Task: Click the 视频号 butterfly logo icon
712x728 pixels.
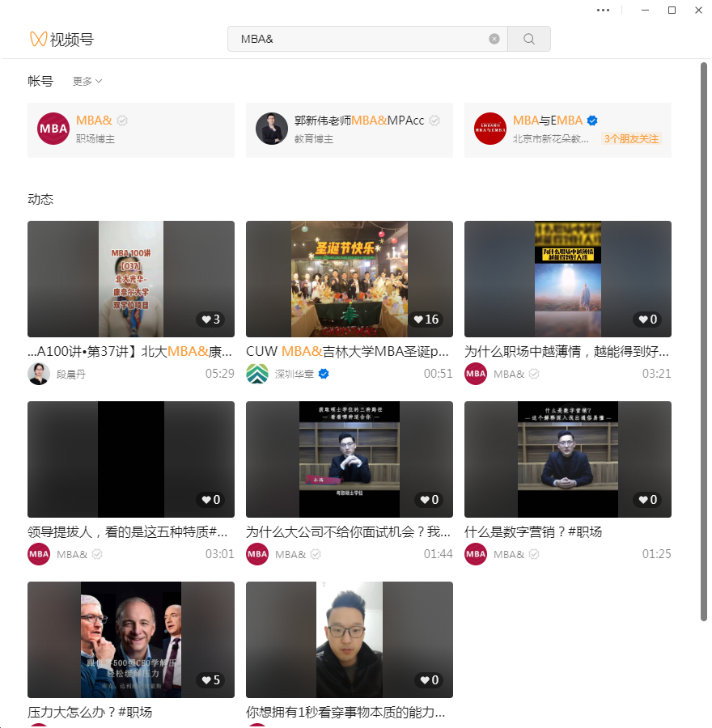Action: [38, 39]
